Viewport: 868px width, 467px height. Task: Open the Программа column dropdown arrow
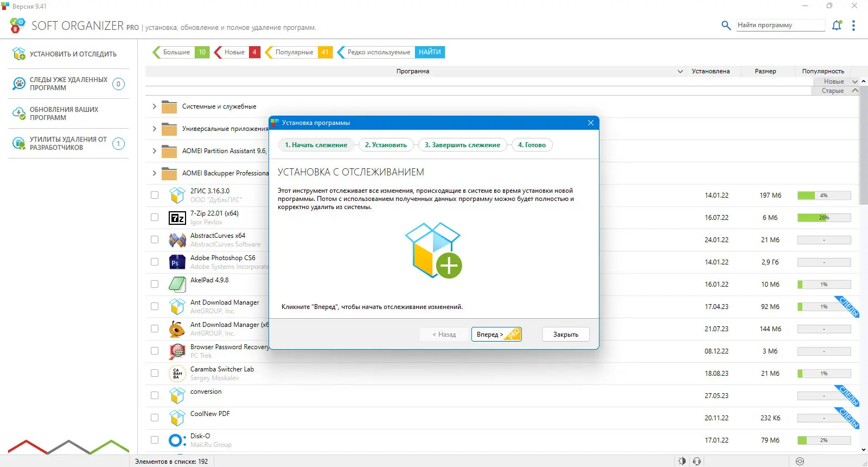(680, 71)
